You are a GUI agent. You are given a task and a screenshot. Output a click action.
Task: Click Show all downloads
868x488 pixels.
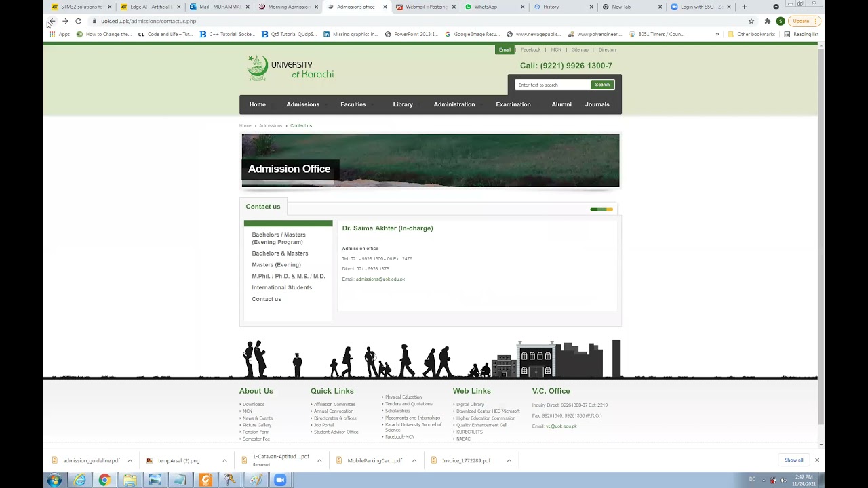click(x=794, y=460)
